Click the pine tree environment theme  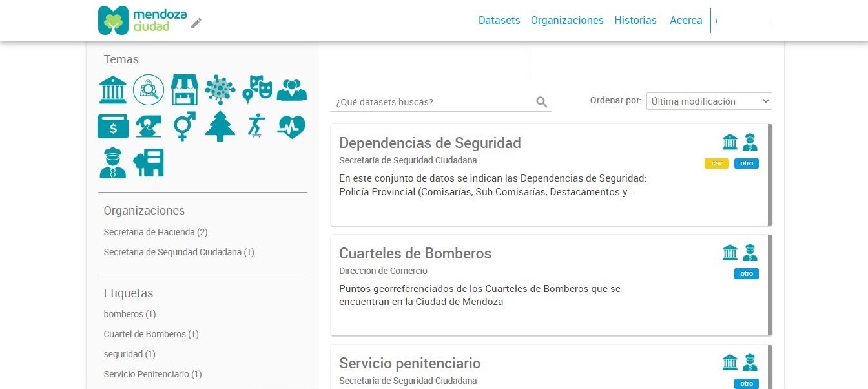[x=220, y=126]
